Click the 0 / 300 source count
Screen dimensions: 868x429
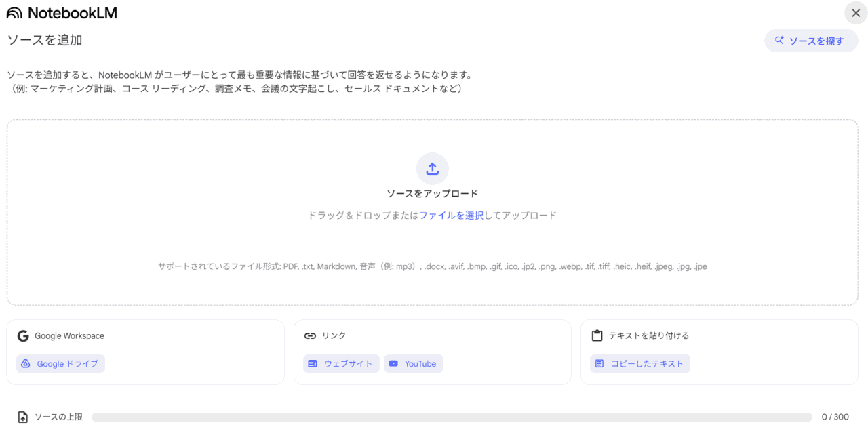[835, 417]
